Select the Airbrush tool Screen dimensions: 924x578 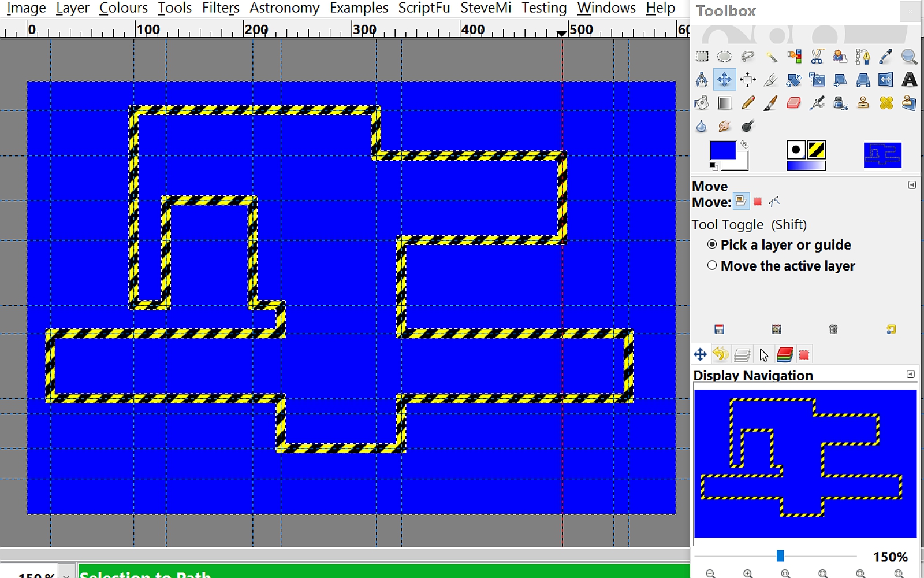[817, 103]
